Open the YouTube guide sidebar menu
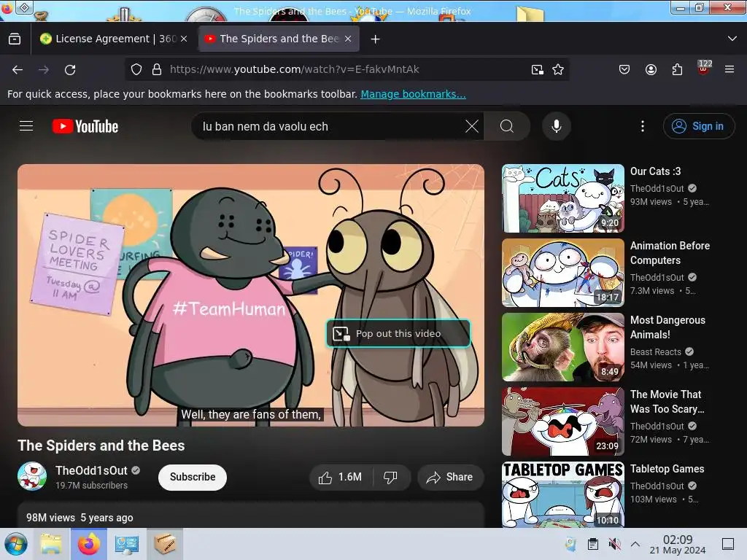Screen dimensions: 747x560 click(x=26, y=126)
